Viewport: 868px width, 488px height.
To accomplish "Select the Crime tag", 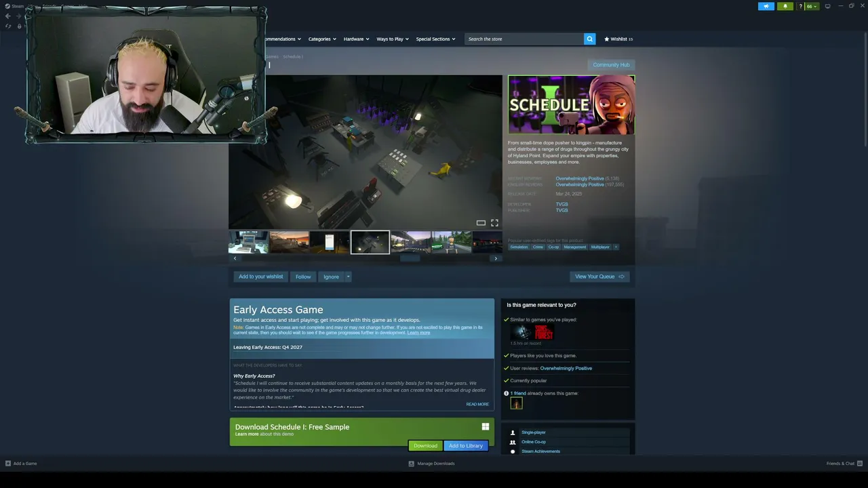I will point(538,247).
